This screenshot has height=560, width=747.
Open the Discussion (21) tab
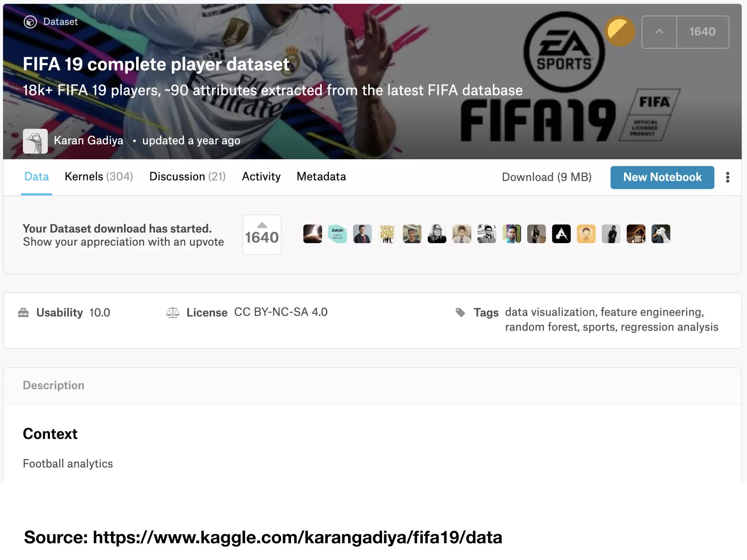[187, 176]
